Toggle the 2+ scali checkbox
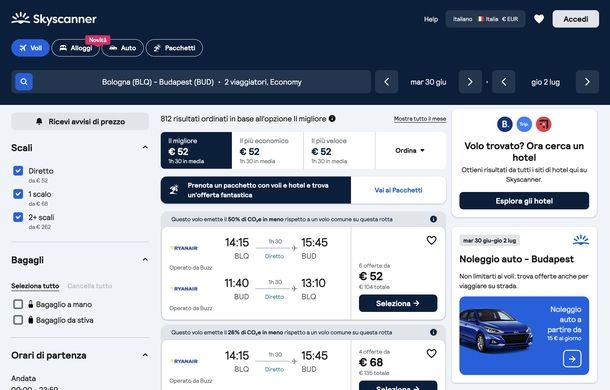This screenshot has height=390, width=610. pyautogui.click(x=18, y=217)
